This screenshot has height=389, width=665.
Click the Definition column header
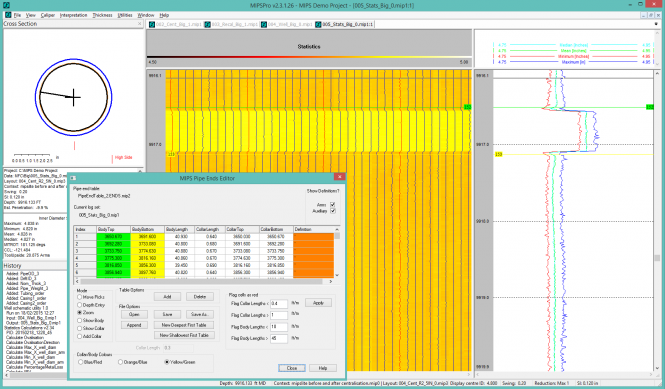(313, 229)
